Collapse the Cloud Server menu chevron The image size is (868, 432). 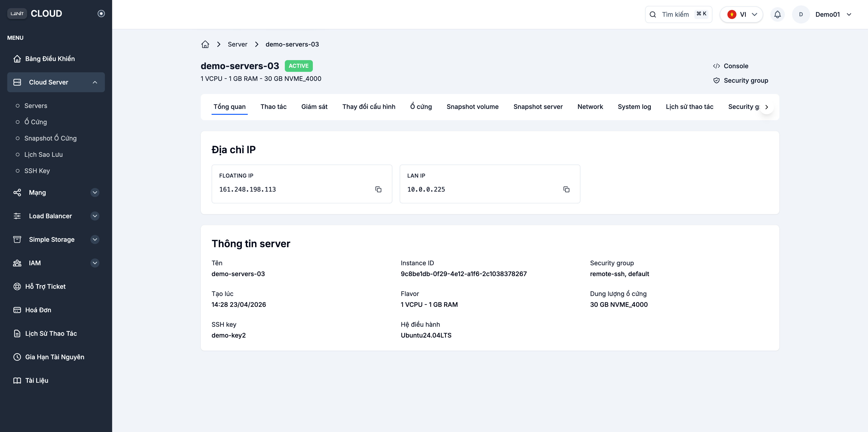click(x=95, y=82)
